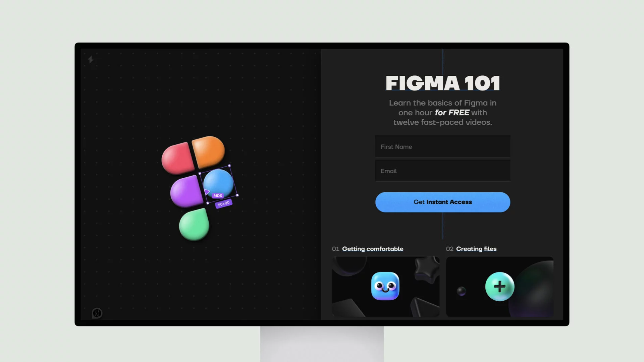The image size is (644, 362).
Task: Click the lightning bolt icon top-left
Action: (x=91, y=60)
